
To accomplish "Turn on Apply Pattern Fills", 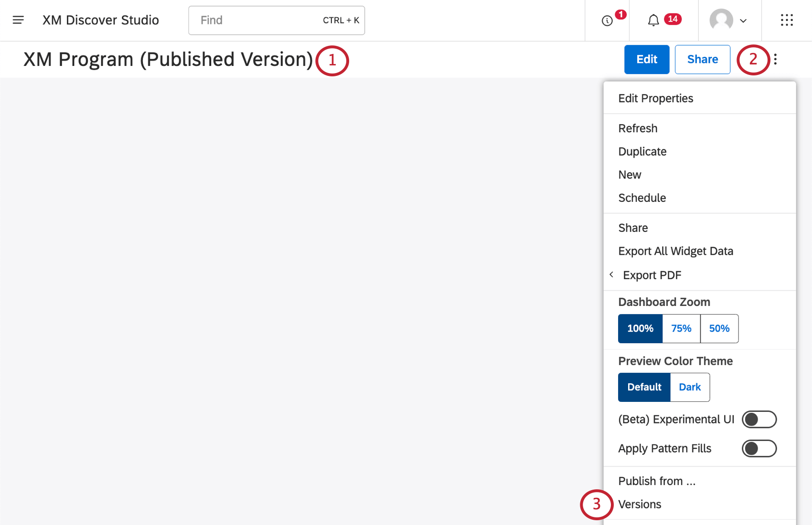I will click(x=759, y=448).
